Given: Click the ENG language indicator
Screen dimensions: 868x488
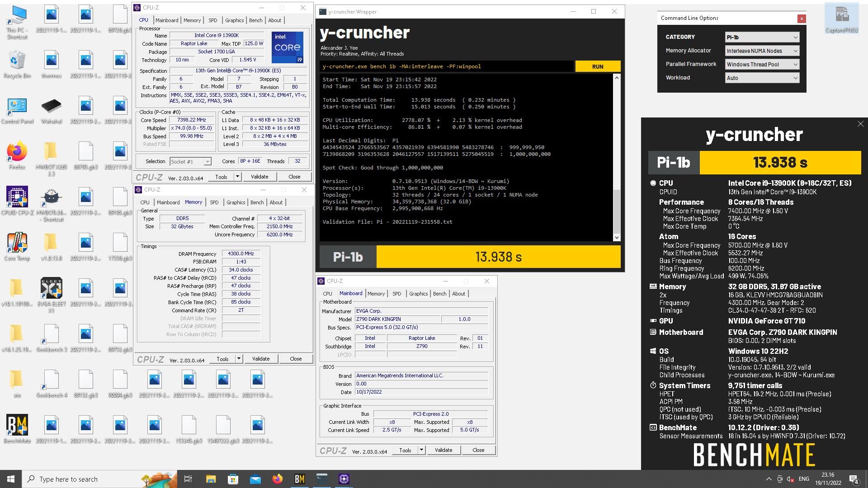Looking at the screenshot, I should pyautogui.click(x=804, y=479).
